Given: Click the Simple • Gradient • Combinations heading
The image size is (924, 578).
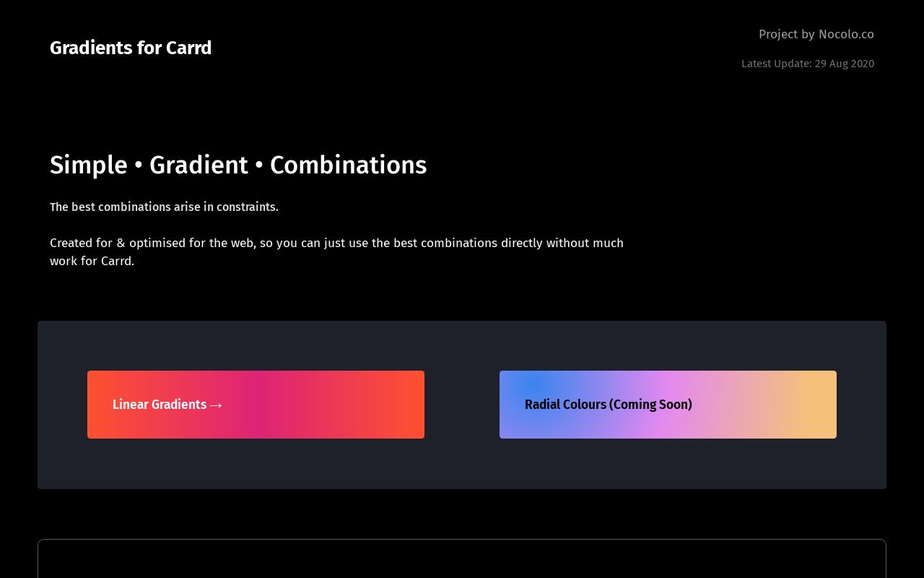Looking at the screenshot, I should (x=238, y=165).
